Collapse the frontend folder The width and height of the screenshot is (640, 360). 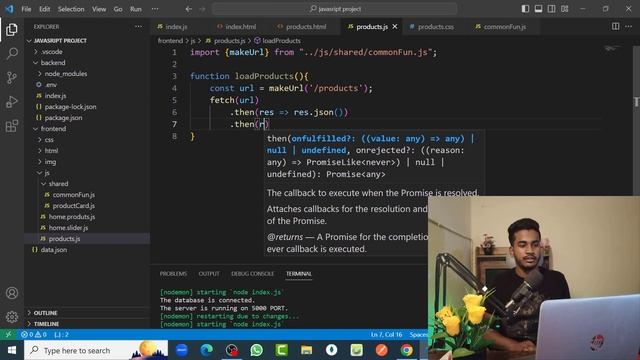coord(87,129)
